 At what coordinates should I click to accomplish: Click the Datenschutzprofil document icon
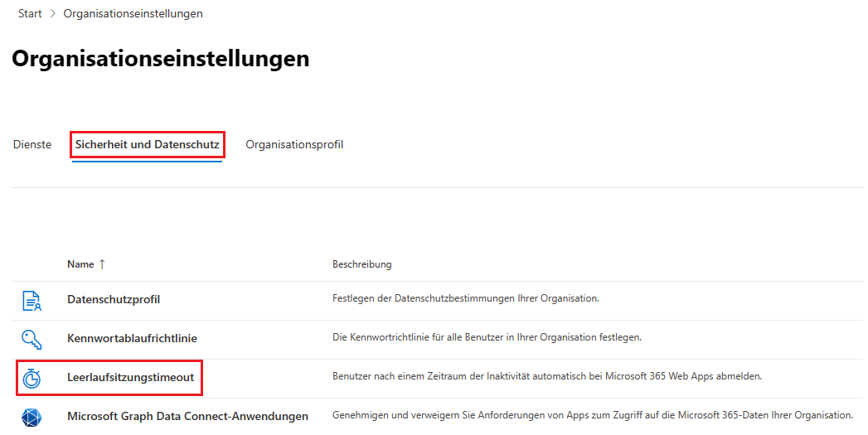point(32,300)
